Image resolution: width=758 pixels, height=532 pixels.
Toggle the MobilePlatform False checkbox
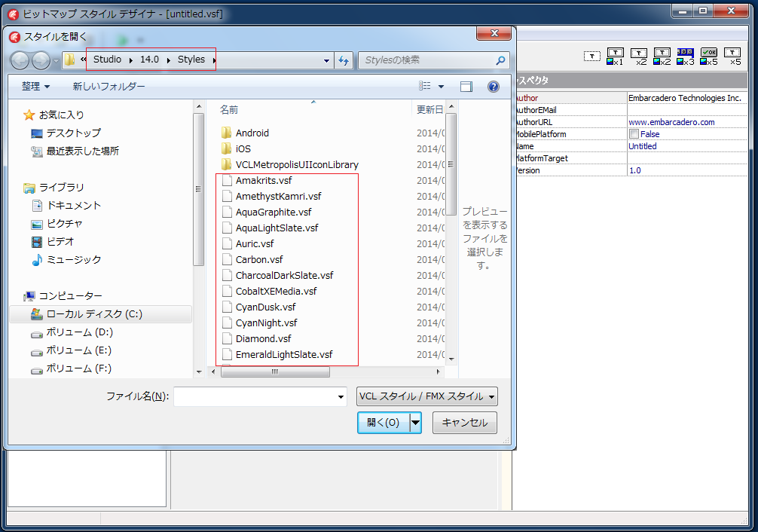634,134
